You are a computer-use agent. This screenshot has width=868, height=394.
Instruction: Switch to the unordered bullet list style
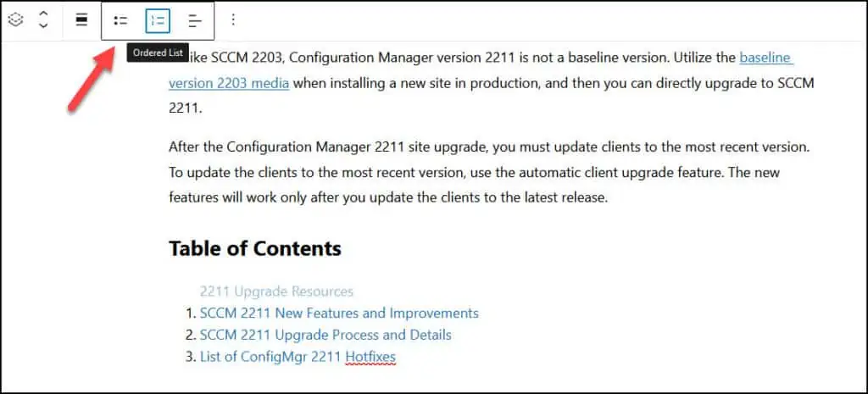point(120,21)
